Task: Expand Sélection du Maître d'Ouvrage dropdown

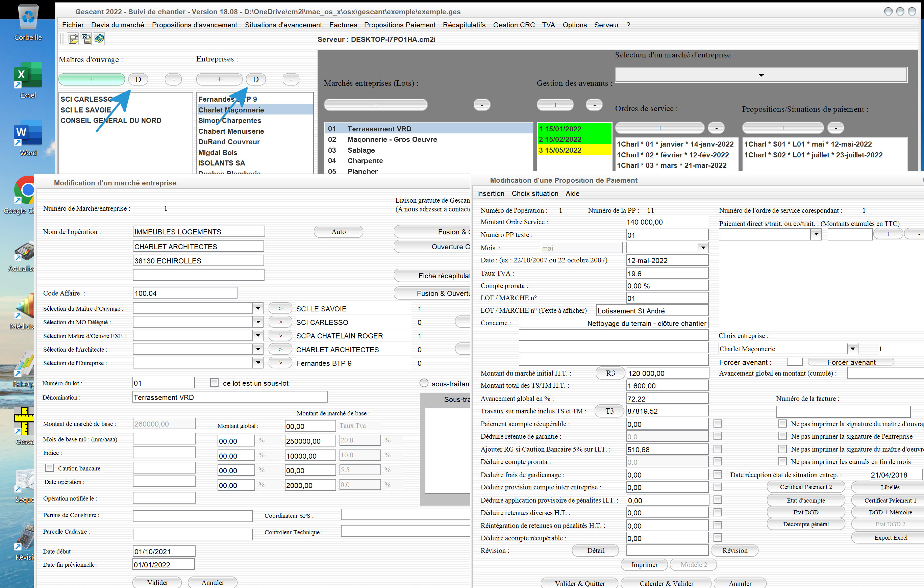Action: tap(258, 308)
